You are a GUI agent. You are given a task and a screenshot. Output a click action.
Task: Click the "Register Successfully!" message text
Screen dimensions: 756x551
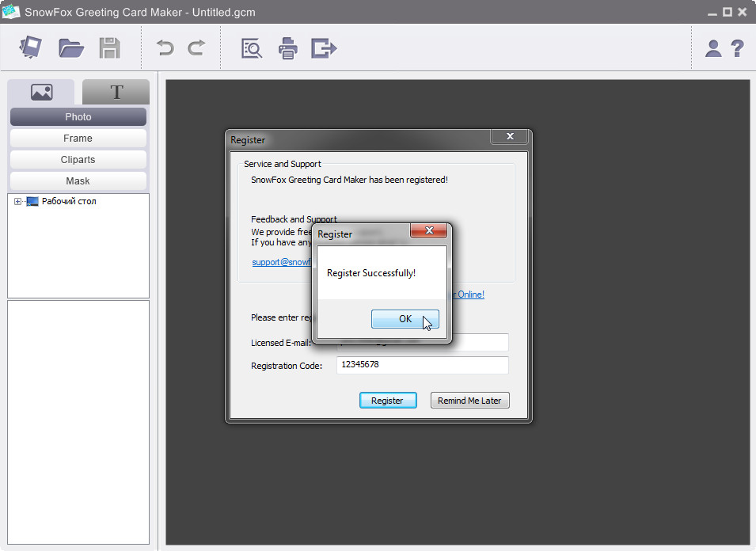371,273
